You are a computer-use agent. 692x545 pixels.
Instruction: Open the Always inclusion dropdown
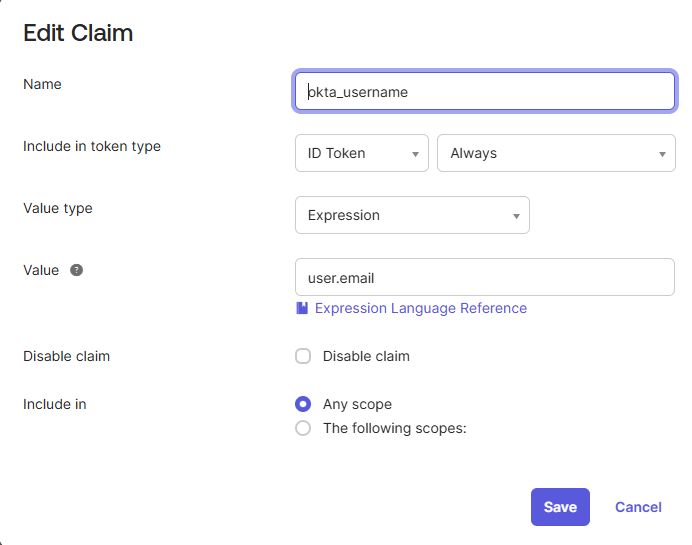(x=556, y=153)
